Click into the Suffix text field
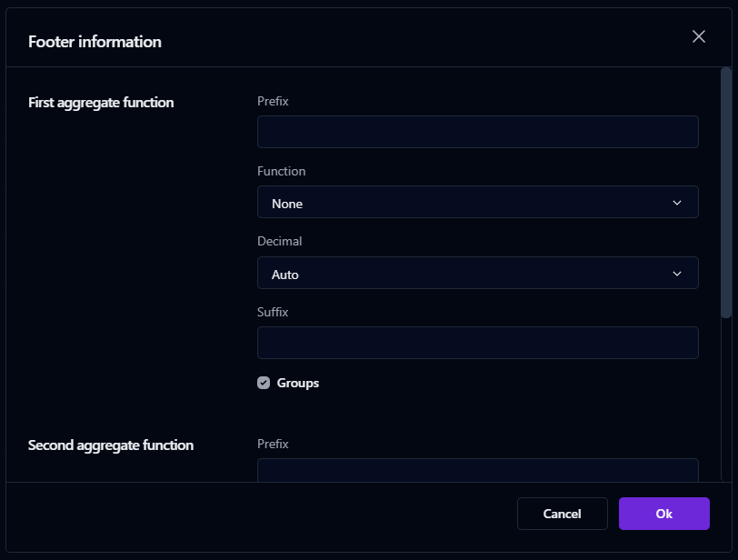The height and width of the screenshot is (560, 738). [x=477, y=343]
